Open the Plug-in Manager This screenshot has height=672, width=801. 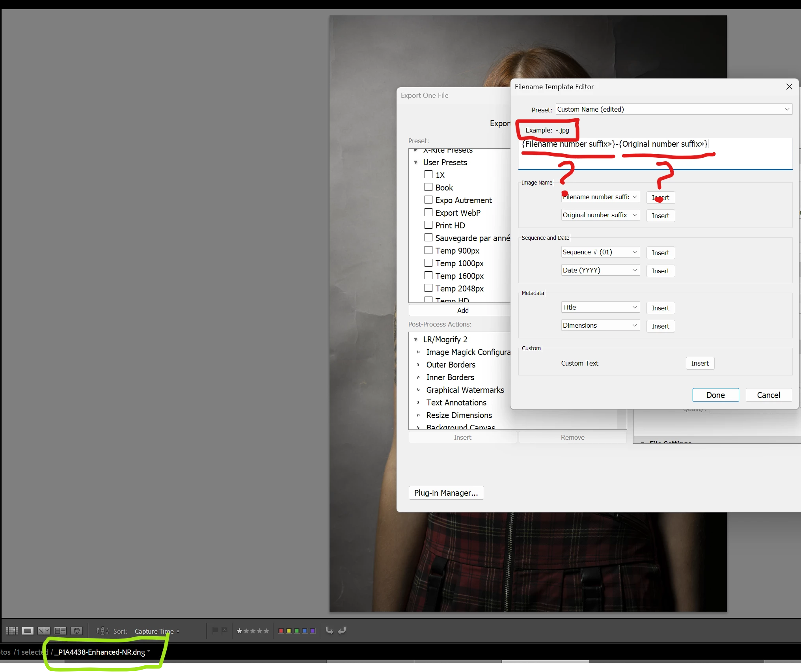pyautogui.click(x=446, y=493)
